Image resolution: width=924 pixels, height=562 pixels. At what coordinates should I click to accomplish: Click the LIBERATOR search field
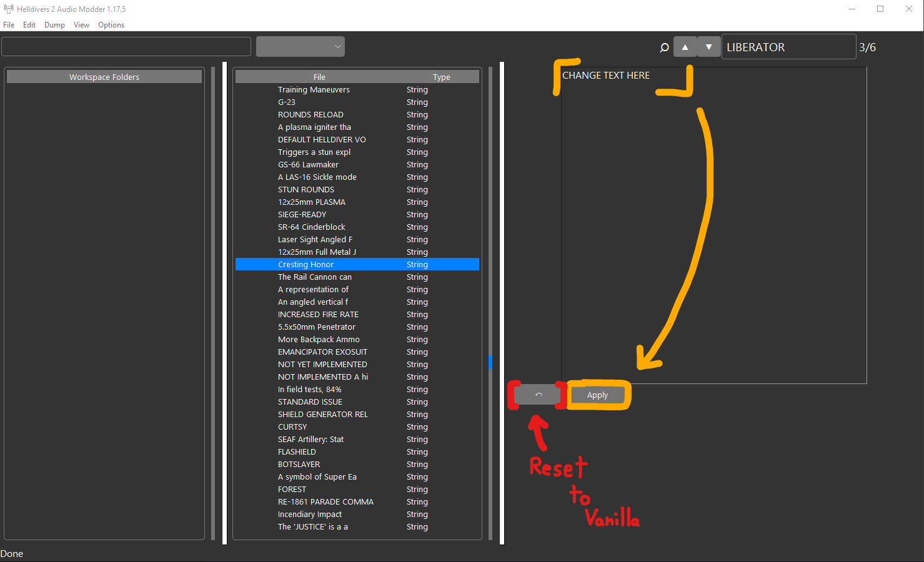pos(788,47)
